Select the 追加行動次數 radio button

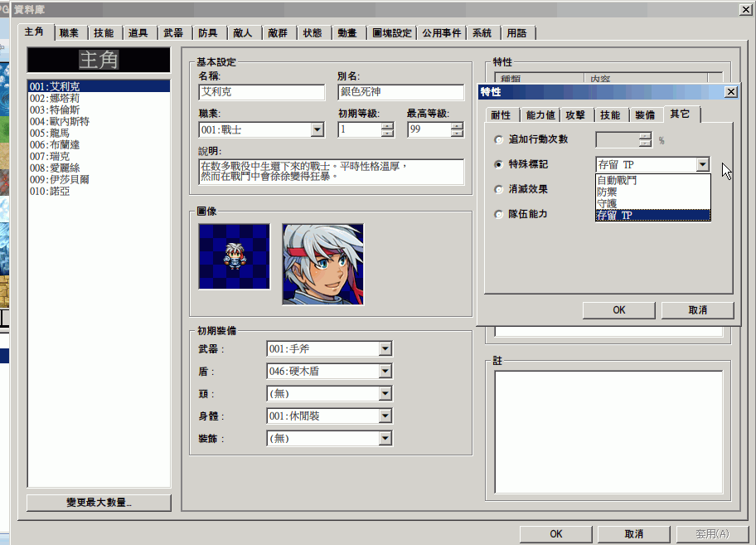coord(498,140)
